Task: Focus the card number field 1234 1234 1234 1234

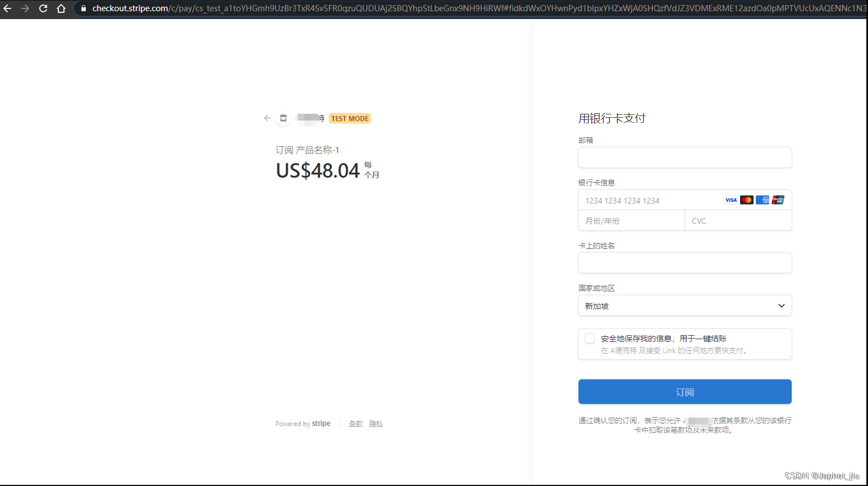Action: pos(685,200)
